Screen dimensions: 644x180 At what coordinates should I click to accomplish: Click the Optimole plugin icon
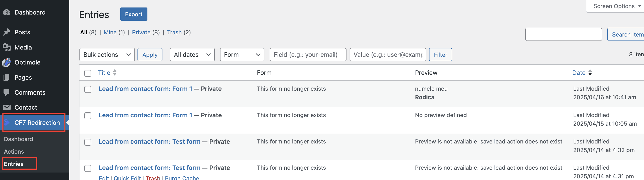tap(7, 62)
